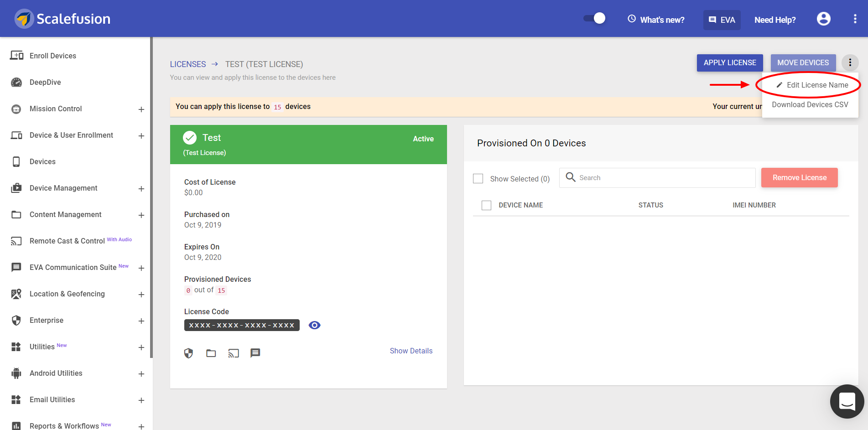Expand the Enterprise section
Viewport: 868px width, 430px height.
[x=141, y=321]
